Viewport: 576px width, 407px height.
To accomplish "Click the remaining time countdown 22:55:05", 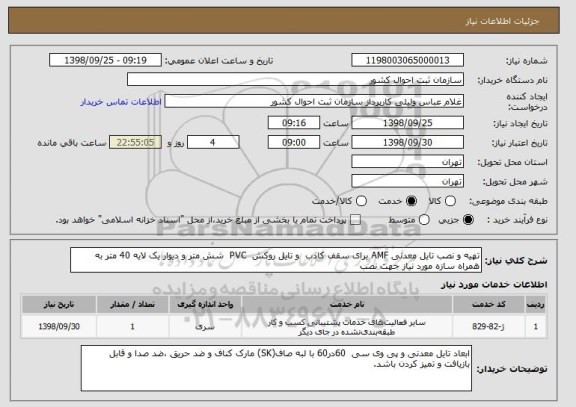I will click(136, 142).
